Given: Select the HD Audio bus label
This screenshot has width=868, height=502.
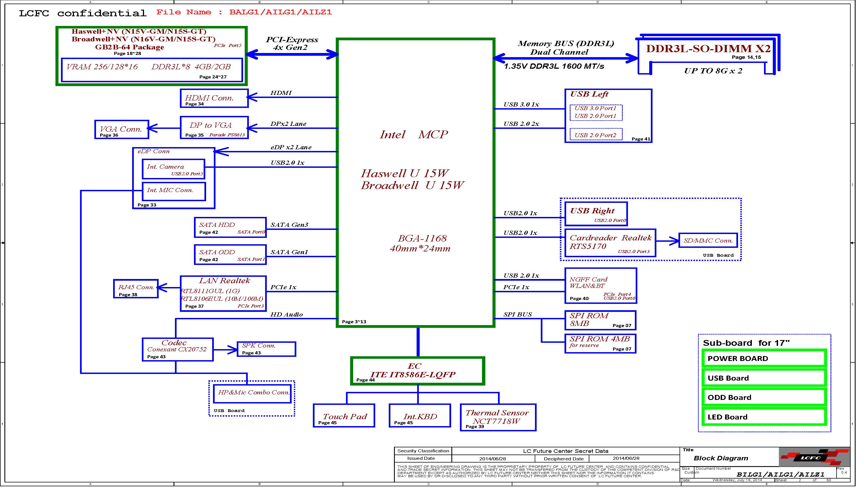Looking at the screenshot, I should click(x=286, y=315).
